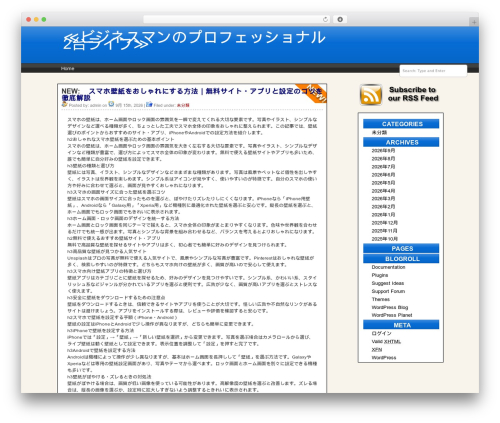Open the 未分類 category link in sidebar

[x=379, y=132]
